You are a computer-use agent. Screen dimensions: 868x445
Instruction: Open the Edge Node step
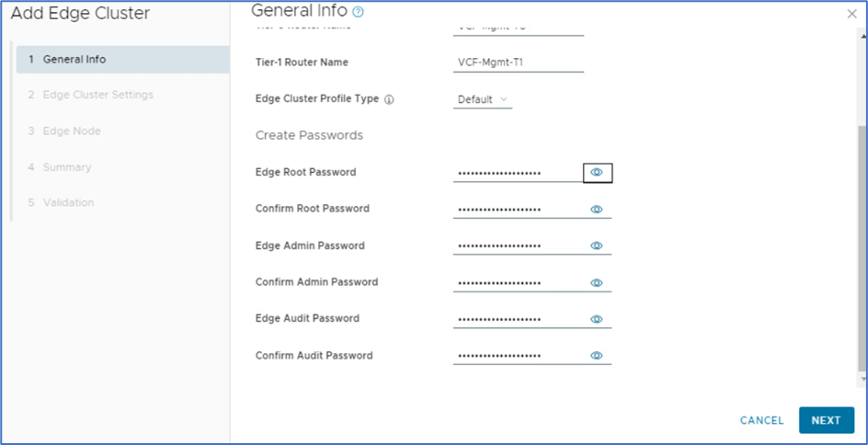tap(72, 131)
